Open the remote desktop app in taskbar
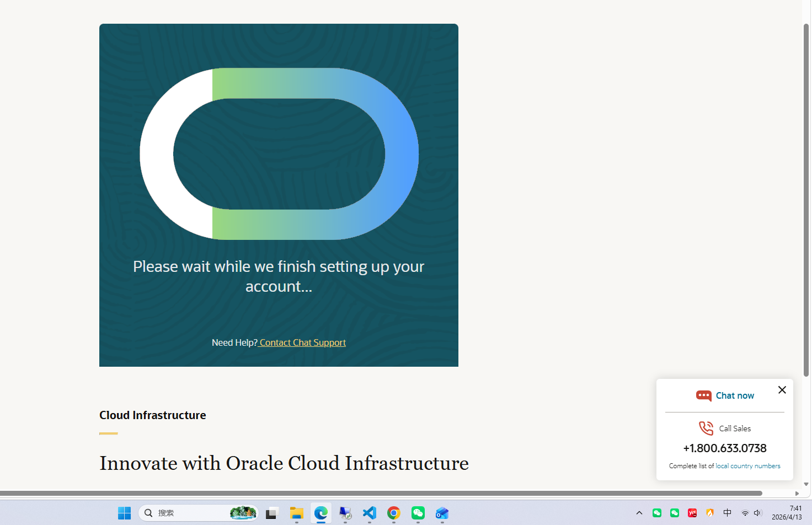812x525 pixels. coord(345,513)
